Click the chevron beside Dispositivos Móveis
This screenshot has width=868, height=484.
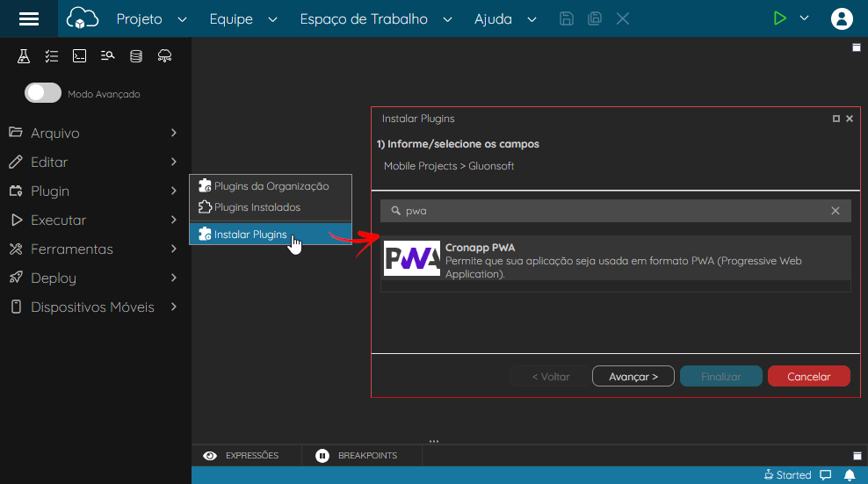[174, 307]
